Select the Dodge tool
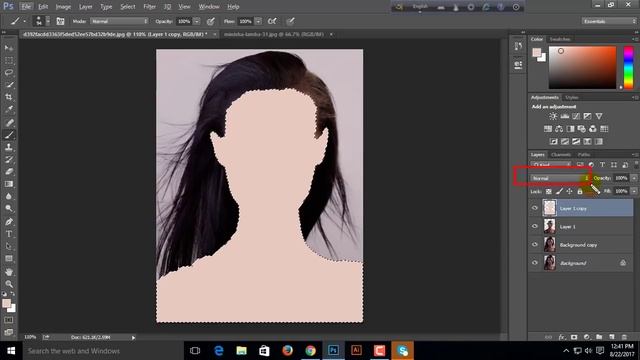Viewport: 640px width, 360px height. 9,209
